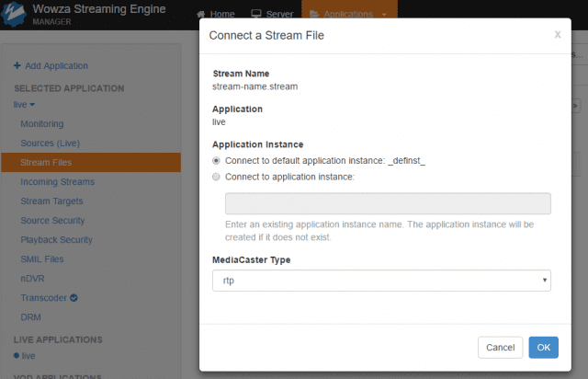Click the Application Instance label
The image size is (588, 379).
257,144
